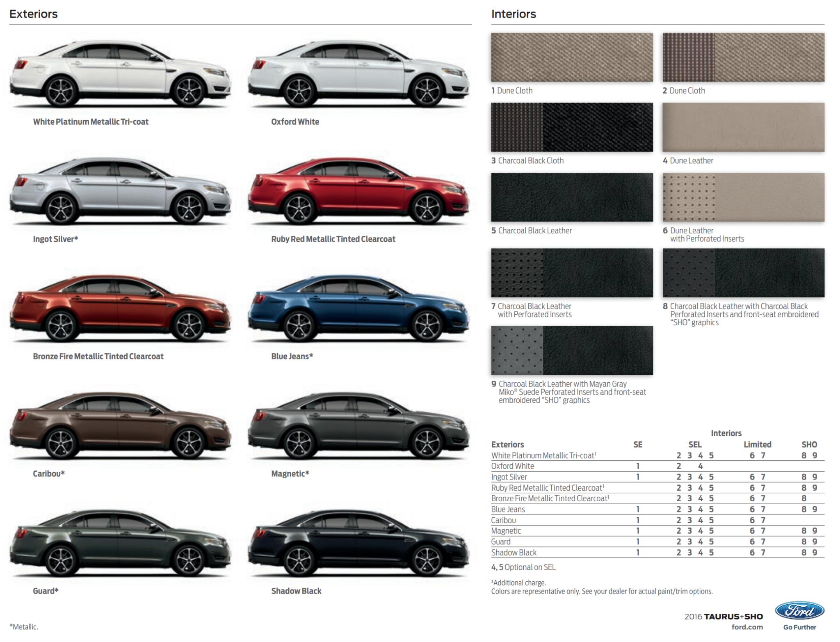Select the Ingot Silver car image
The width and height of the screenshot is (840, 642).
coord(120,191)
